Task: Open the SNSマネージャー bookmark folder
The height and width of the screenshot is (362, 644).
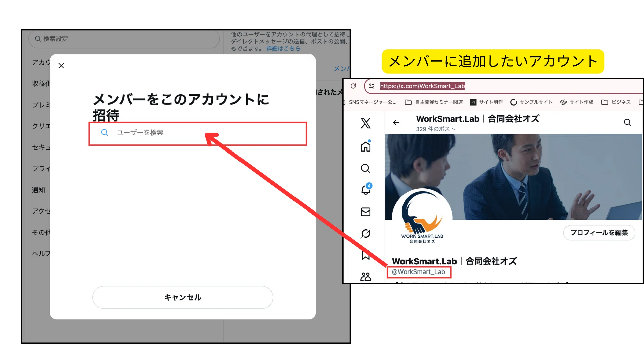Action: (371, 102)
